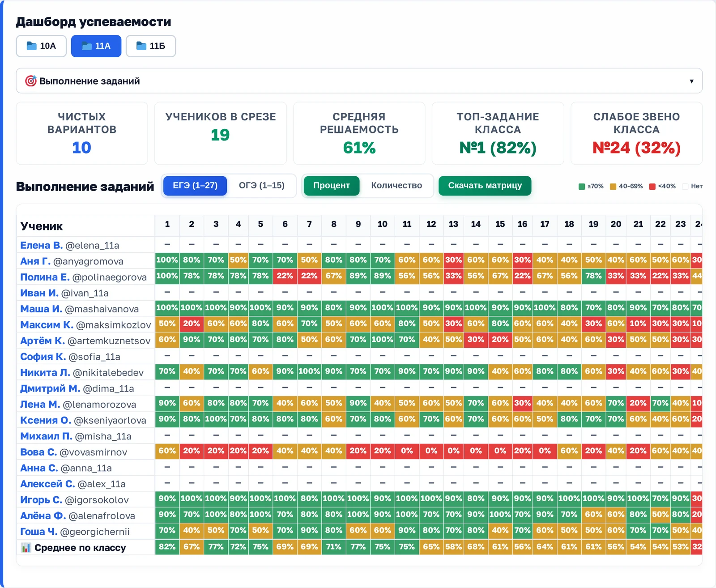Click the folder icon on 11Б tab

pyautogui.click(x=141, y=46)
